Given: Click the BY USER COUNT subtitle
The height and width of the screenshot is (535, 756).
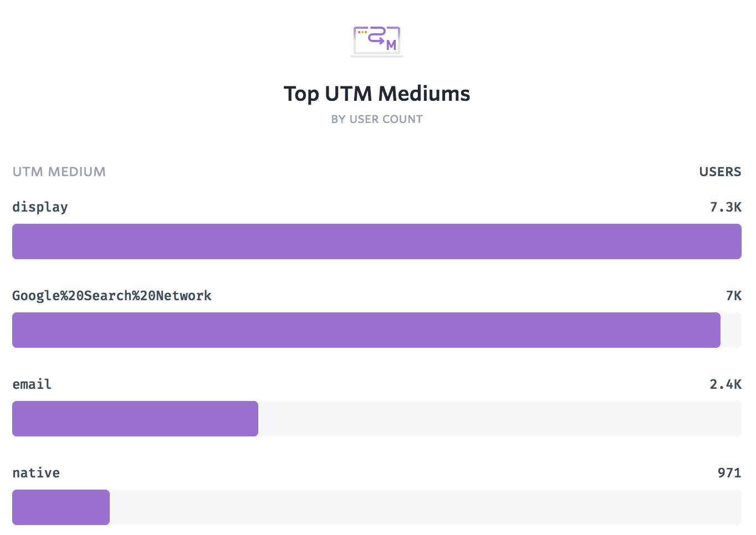Looking at the screenshot, I should 377,119.
